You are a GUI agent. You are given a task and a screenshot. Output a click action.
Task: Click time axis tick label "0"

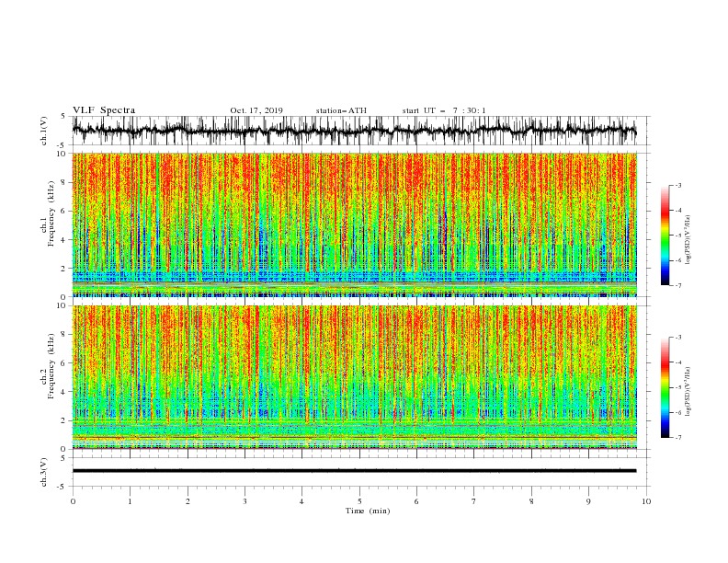[x=73, y=501]
